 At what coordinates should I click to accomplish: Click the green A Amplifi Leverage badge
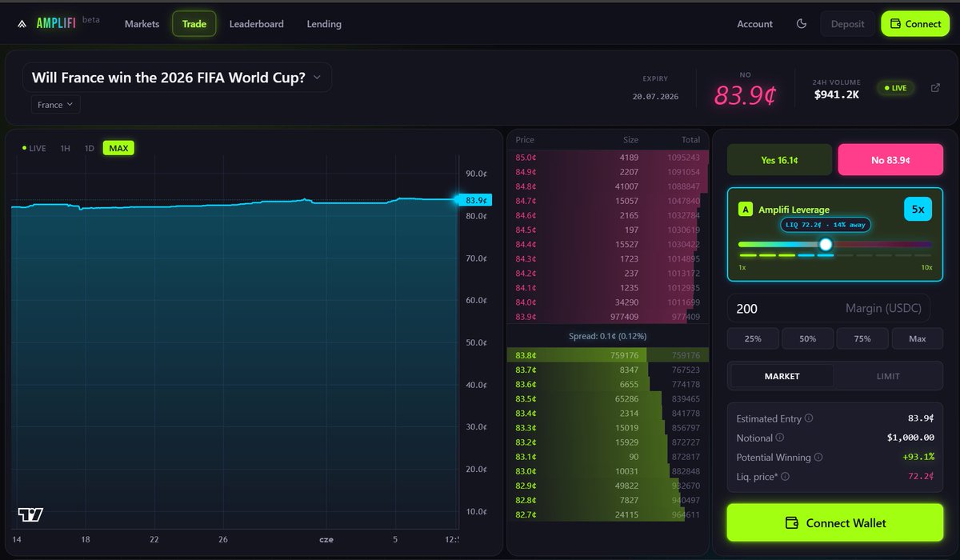[x=746, y=210]
